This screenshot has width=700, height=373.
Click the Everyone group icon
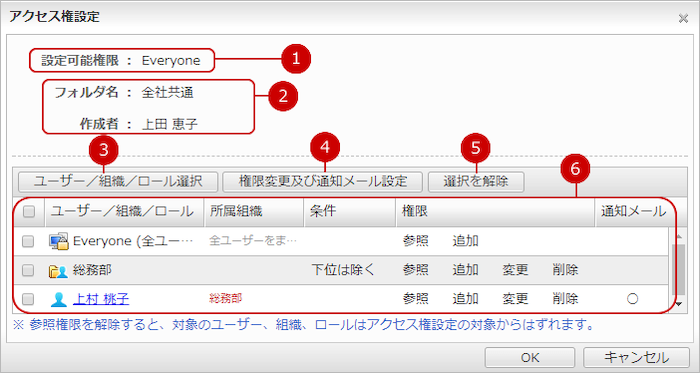pyautogui.click(x=58, y=241)
